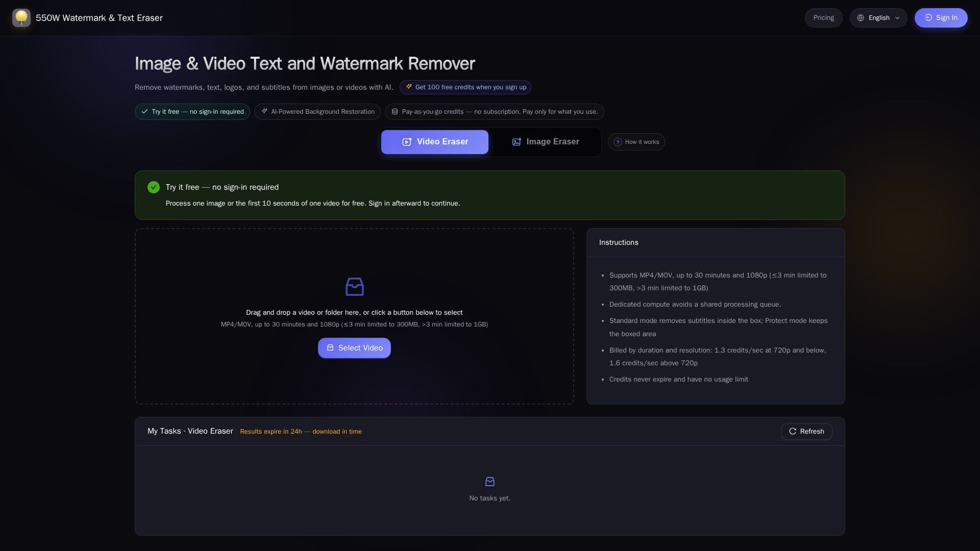The image size is (980, 551).
Task: Switch to the Image Eraser tab
Action: 545,142
